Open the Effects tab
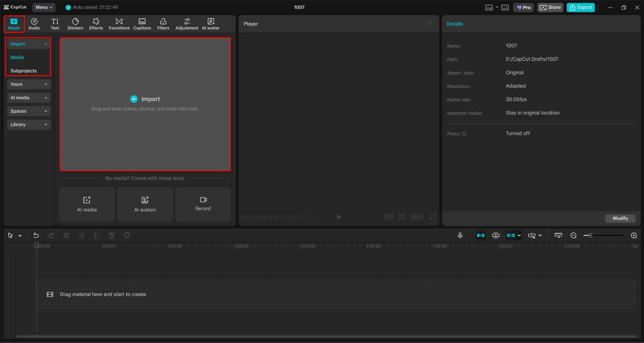644x343 pixels. pos(96,24)
